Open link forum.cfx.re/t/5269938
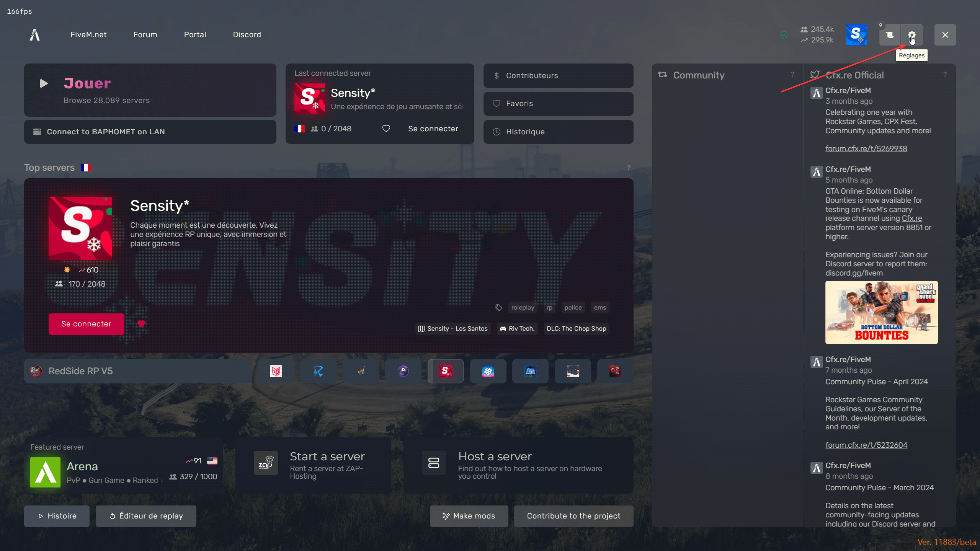Screen dimensions: 980x551 pos(866,148)
